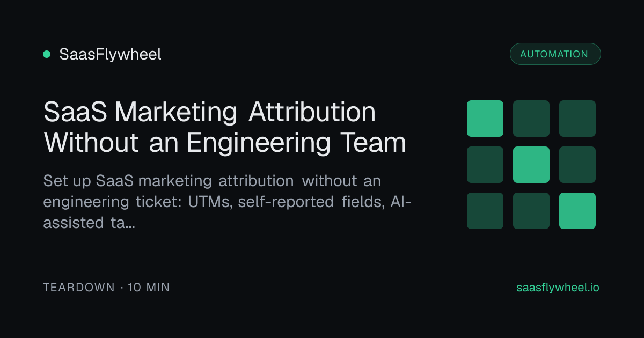Open the saasflywheel.io link
This screenshot has height=338, width=644.
558,288
